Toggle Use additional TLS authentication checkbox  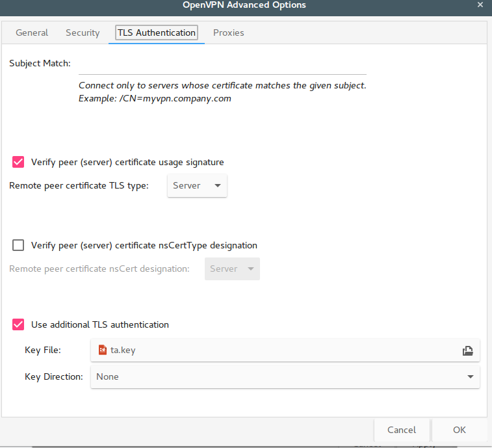18,324
